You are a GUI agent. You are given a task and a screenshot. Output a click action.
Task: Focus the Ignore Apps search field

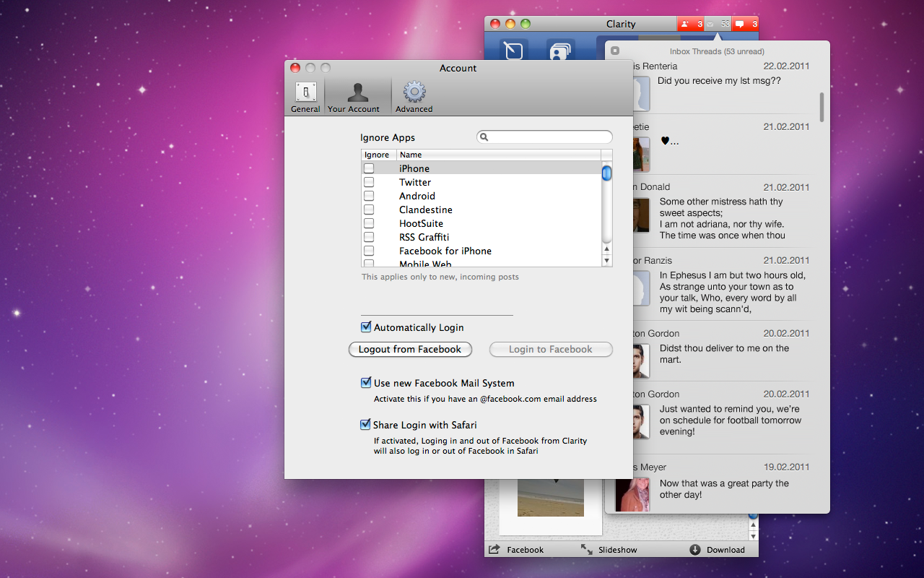click(x=544, y=137)
